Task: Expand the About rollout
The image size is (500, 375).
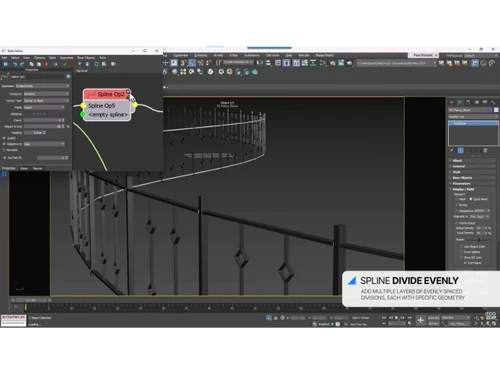Action: click(x=472, y=161)
